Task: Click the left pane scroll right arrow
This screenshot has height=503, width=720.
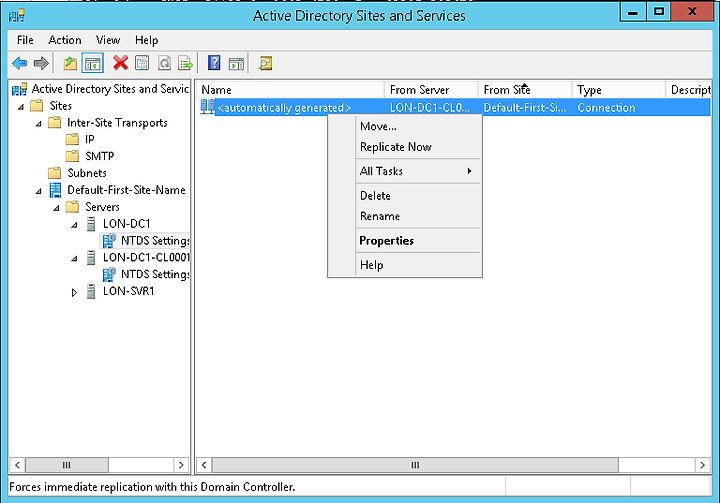Action: 181,465
